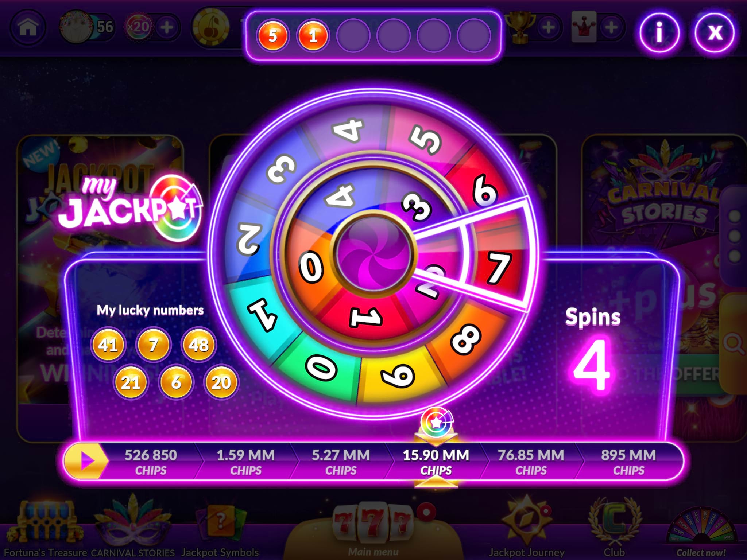The width and height of the screenshot is (747, 560).
Task: Pick the lucky number 20 ball
Action: pyautogui.click(x=221, y=382)
